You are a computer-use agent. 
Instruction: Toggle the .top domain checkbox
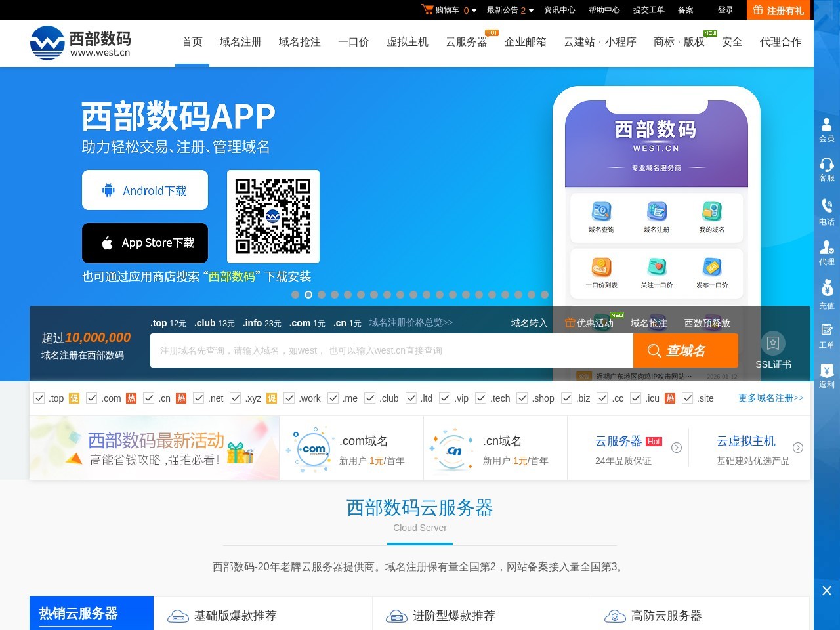click(39, 398)
